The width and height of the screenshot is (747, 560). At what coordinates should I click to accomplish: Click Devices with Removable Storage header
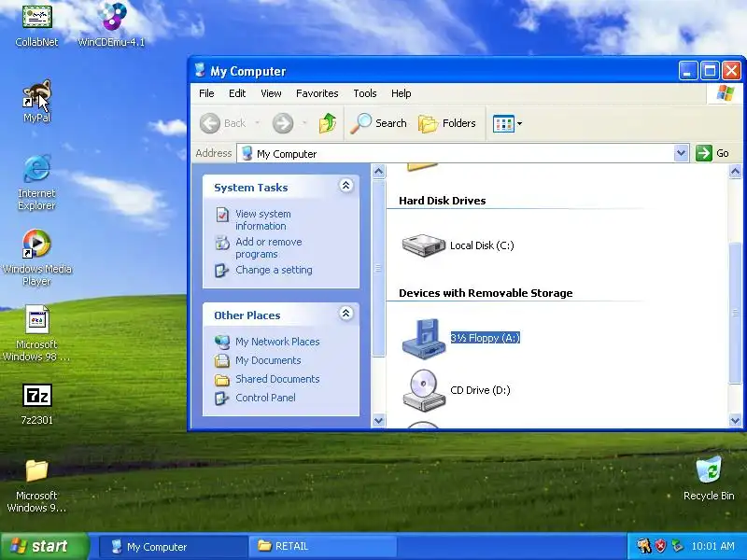click(x=486, y=293)
